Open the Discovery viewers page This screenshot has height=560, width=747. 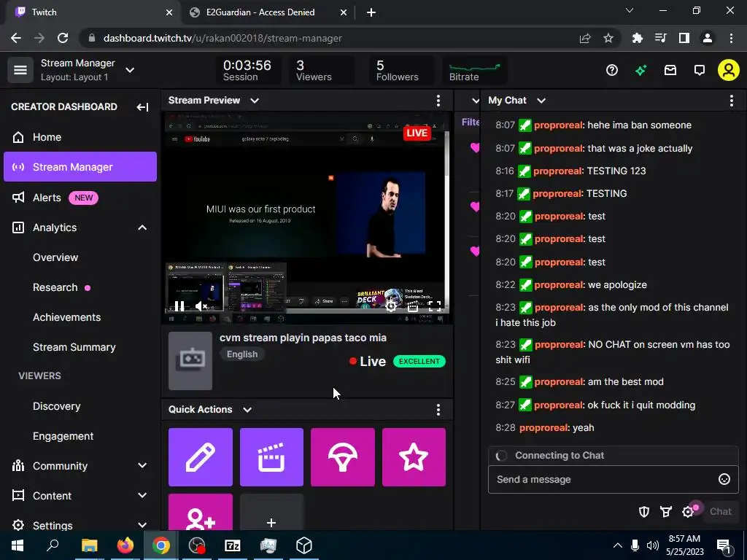57,406
